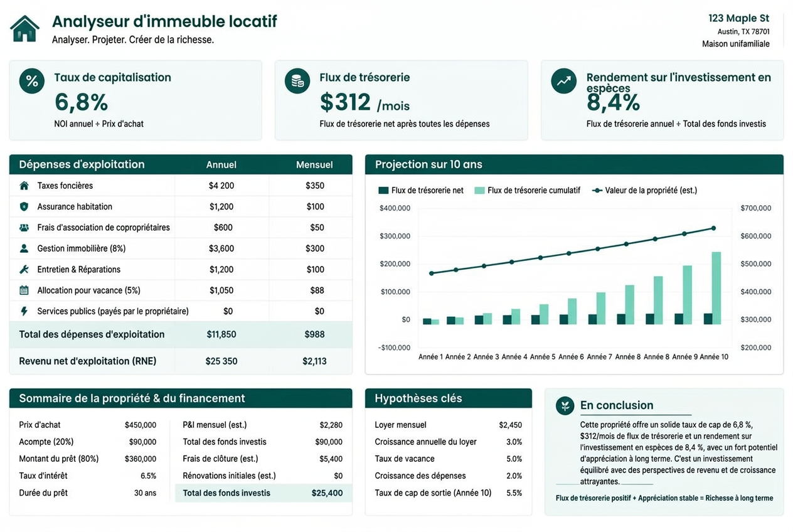Click the Taux de vacance 5.0% value
Viewport: 793px width, 532px height.
point(514,459)
